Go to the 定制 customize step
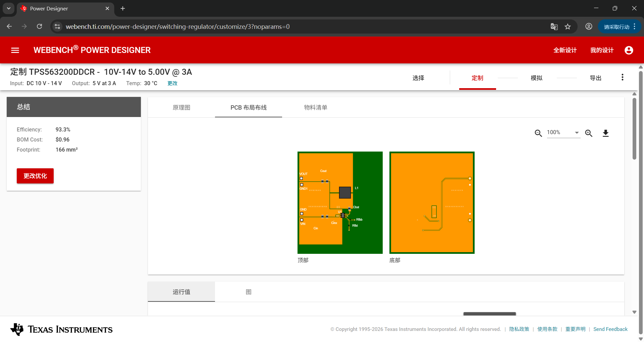The image size is (644, 342). click(x=477, y=78)
